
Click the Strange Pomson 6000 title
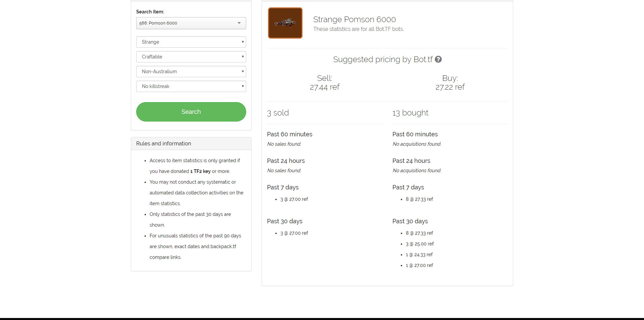(x=355, y=19)
